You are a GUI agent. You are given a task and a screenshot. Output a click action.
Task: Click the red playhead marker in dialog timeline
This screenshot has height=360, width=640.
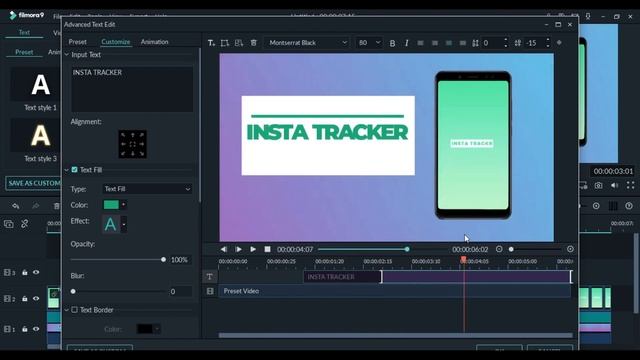click(464, 259)
